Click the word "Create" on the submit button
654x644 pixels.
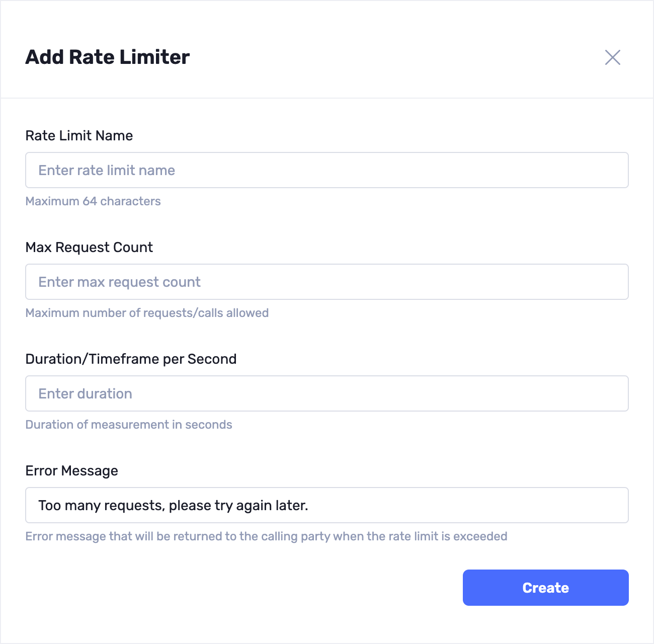pos(545,588)
